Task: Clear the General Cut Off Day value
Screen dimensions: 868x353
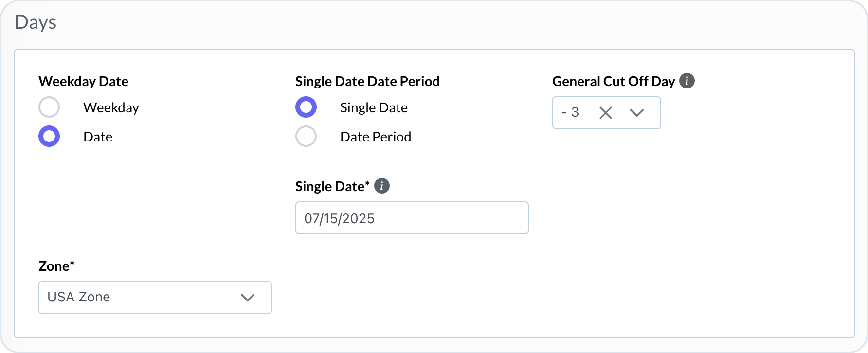Action: pyautogui.click(x=605, y=113)
